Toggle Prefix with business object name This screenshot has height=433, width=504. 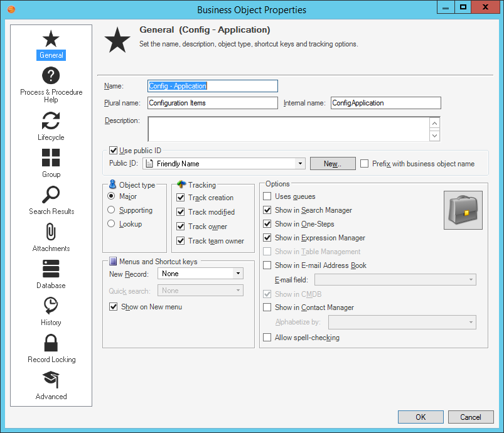coord(364,163)
